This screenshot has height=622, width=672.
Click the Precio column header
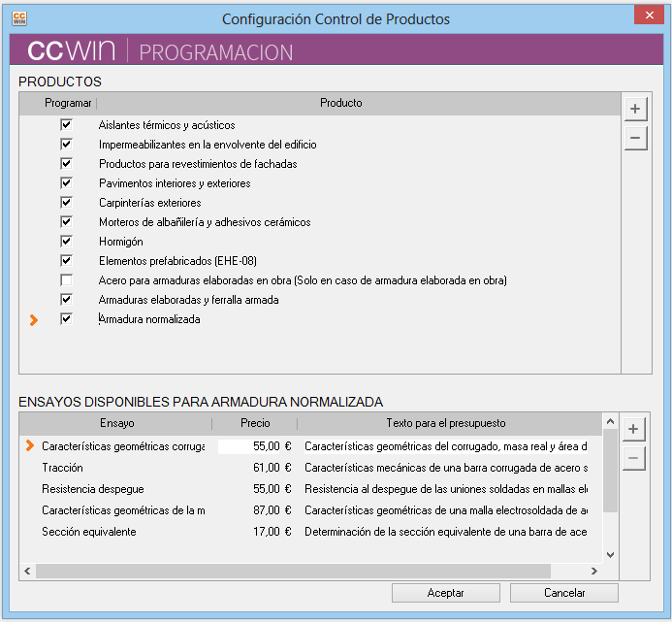(x=255, y=423)
